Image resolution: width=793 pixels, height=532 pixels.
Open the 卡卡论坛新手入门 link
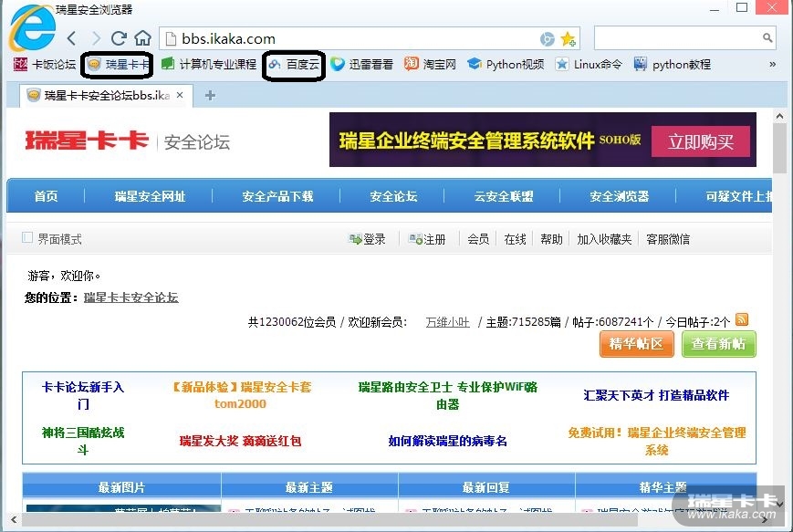83,395
